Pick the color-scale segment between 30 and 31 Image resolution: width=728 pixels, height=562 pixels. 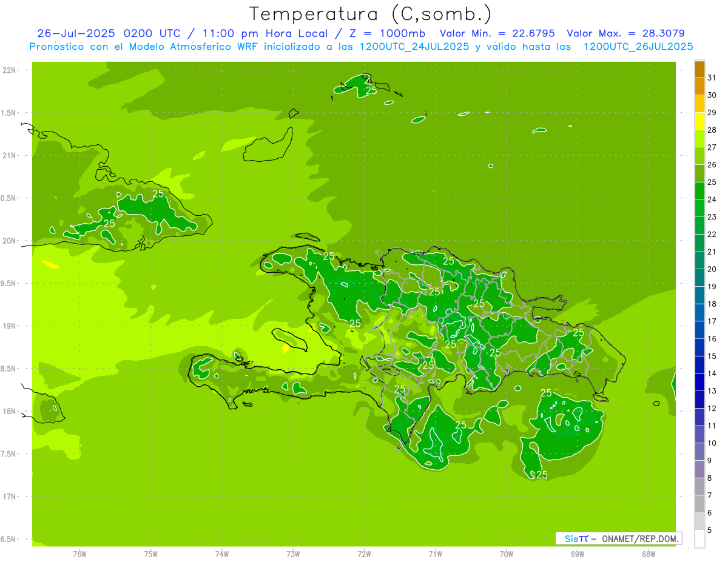(699, 86)
